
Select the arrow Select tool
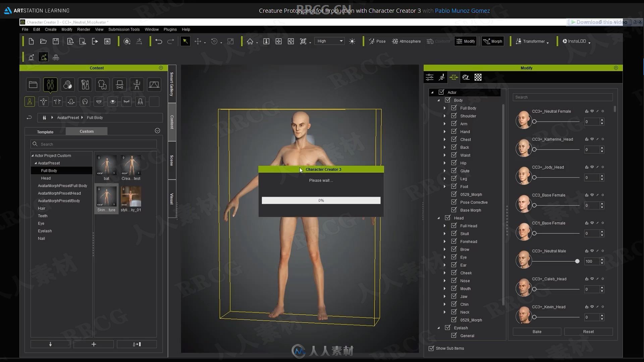185,41
